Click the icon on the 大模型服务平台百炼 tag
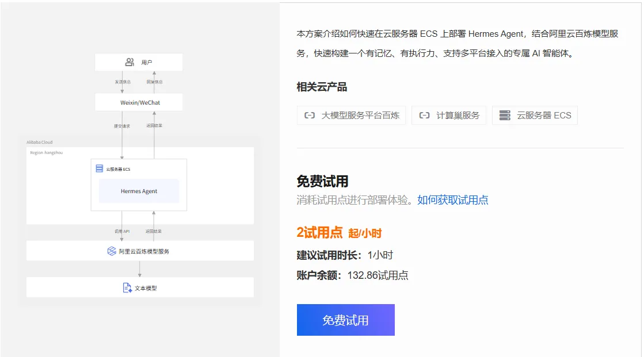Image resolution: width=644 pixels, height=357 pixels. point(310,115)
